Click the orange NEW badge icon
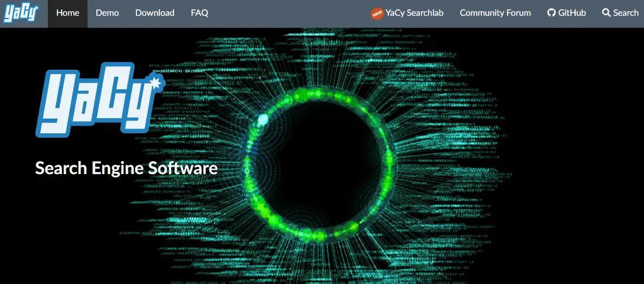This screenshot has height=284, width=644. coord(376,13)
